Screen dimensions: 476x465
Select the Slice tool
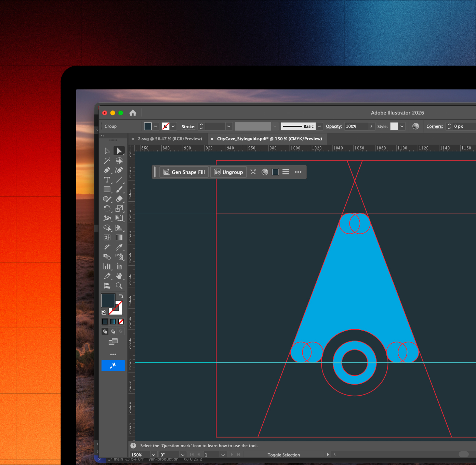(107, 276)
